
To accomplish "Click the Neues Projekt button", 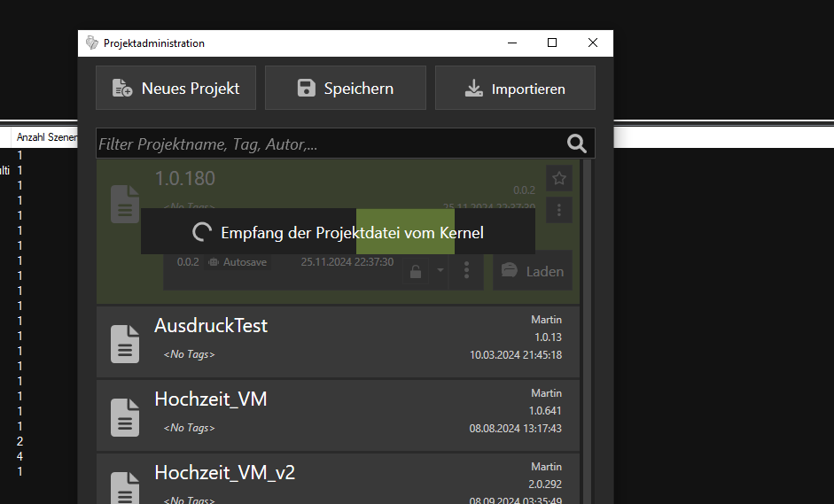I will point(175,88).
